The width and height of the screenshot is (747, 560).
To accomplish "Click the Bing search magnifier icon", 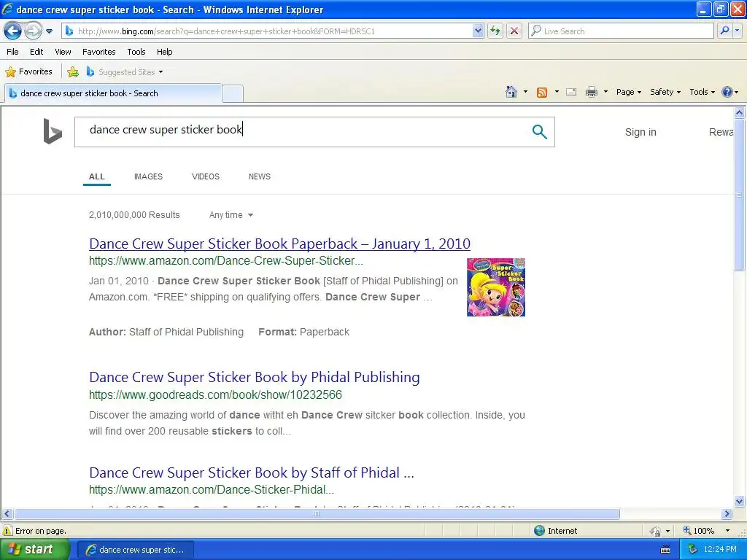I will pyautogui.click(x=539, y=131).
